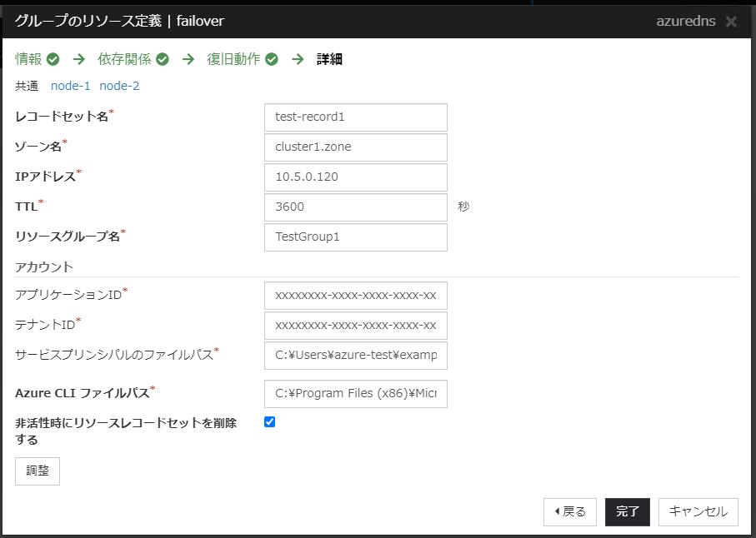Image resolution: width=756 pixels, height=538 pixels.
Task: Switch to the node-2 tab
Action: point(119,86)
